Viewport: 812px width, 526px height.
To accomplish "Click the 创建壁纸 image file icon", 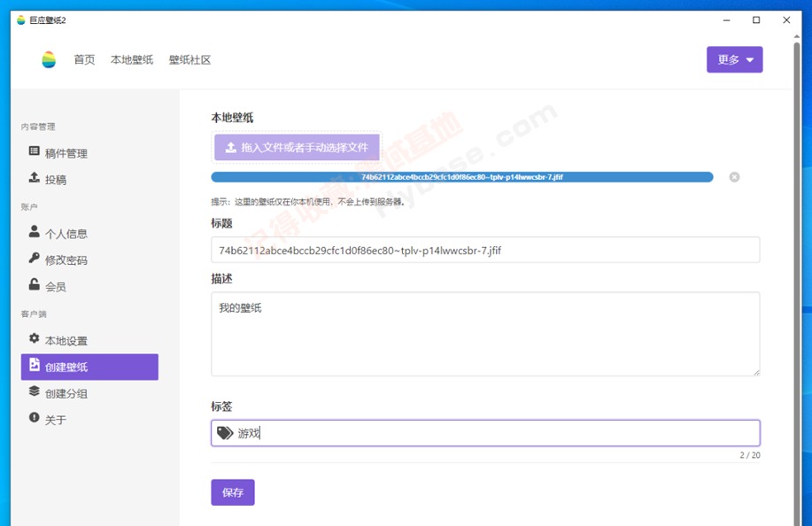I will pyautogui.click(x=35, y=365).
